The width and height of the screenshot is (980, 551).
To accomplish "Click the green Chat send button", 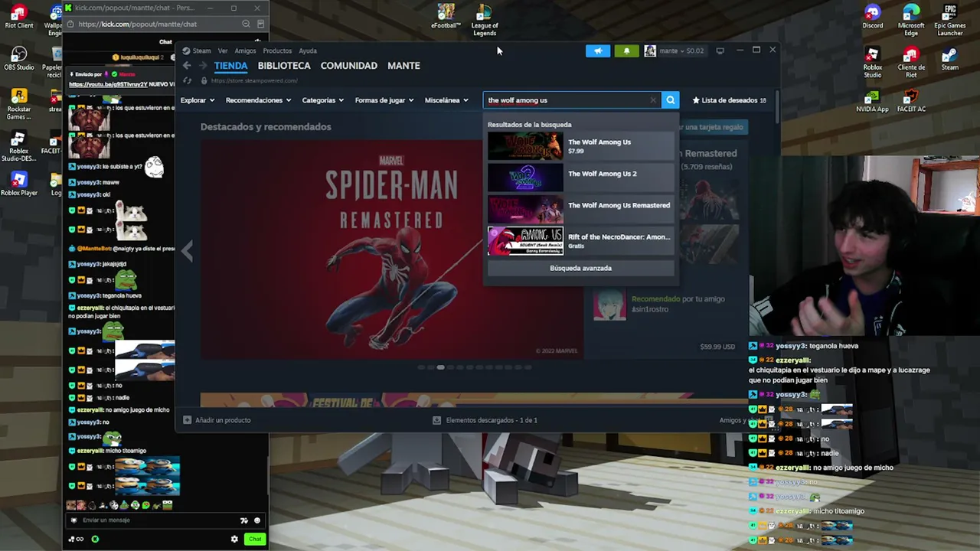I will pos(255,540).
